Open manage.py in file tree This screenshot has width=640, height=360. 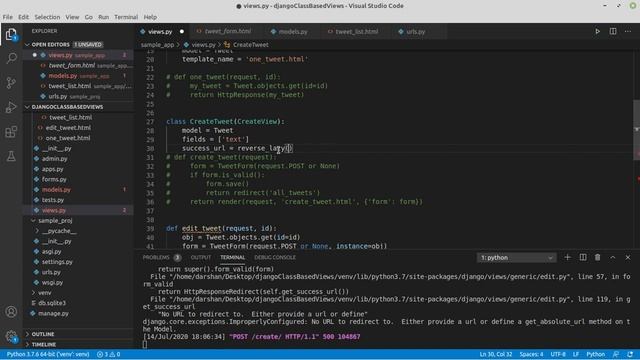[x=53, y=313]
